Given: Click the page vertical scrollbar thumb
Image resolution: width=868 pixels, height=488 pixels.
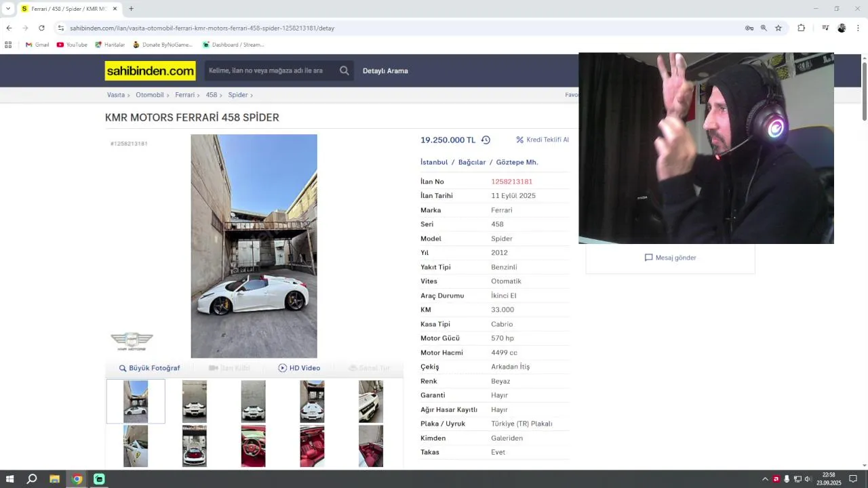Looking at the screenshot, I should (865, 91).
